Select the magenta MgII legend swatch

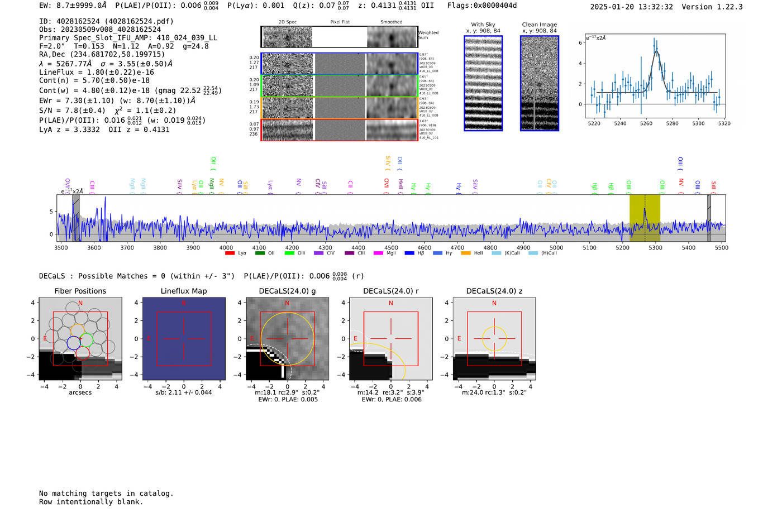(378, 253)
